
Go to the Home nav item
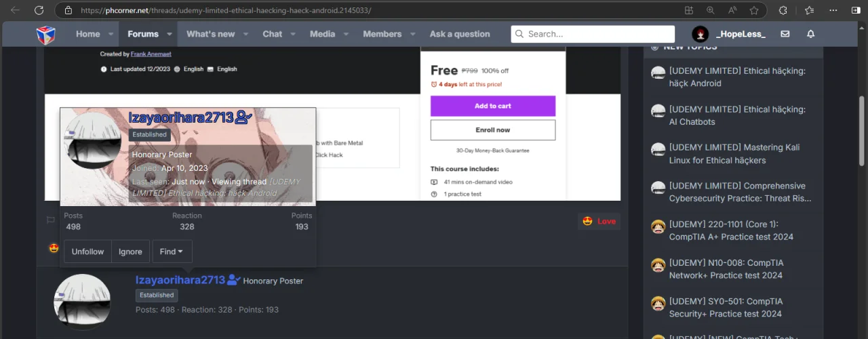tap(87, 34)
